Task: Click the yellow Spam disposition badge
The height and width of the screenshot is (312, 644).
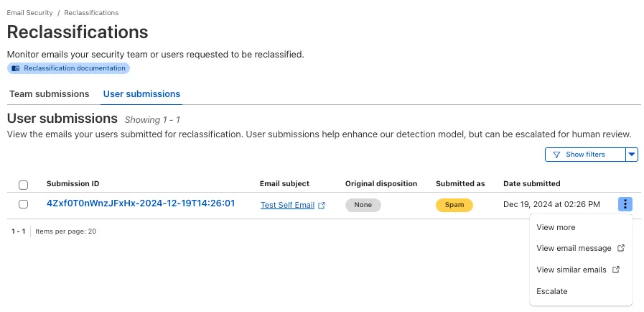Action: click(x=454, y=205)
